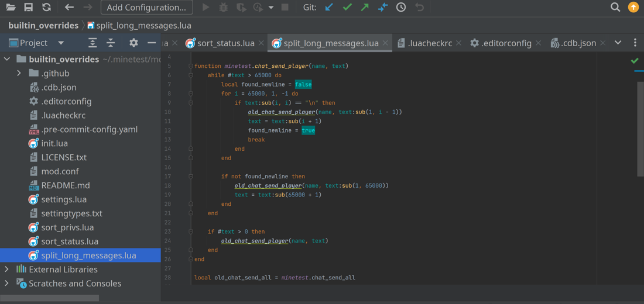Click the Git Update Project blue arrow
The image size is (644, 304).
[329, 7]
